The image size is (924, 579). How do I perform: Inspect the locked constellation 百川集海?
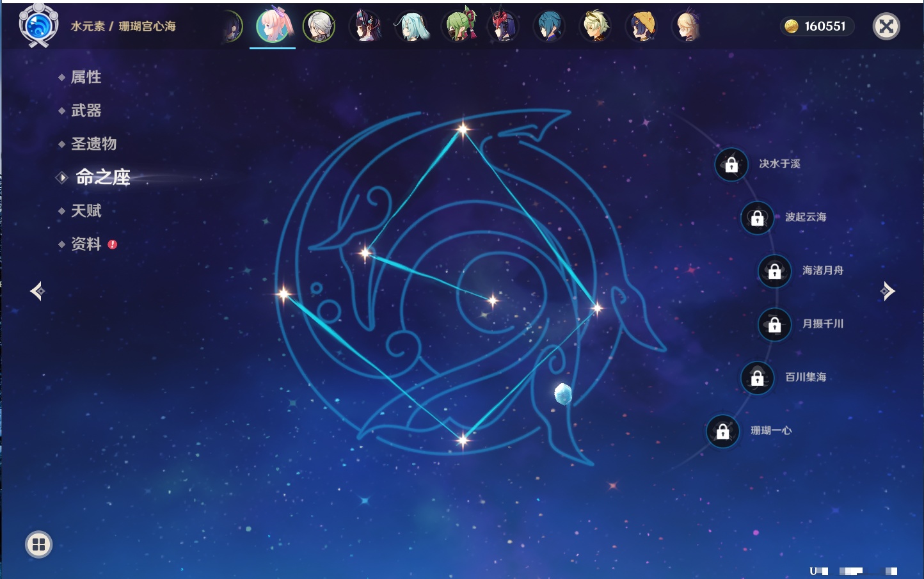click(758, 377)
